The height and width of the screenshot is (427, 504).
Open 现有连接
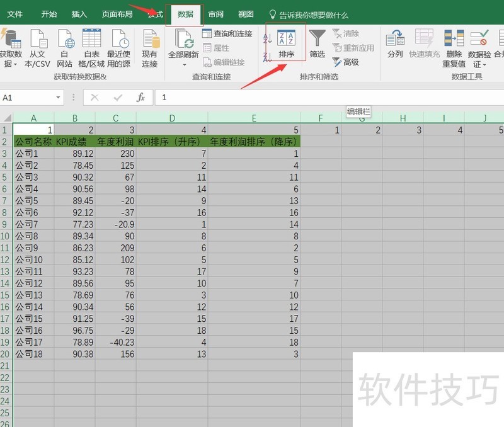point(150,48)
